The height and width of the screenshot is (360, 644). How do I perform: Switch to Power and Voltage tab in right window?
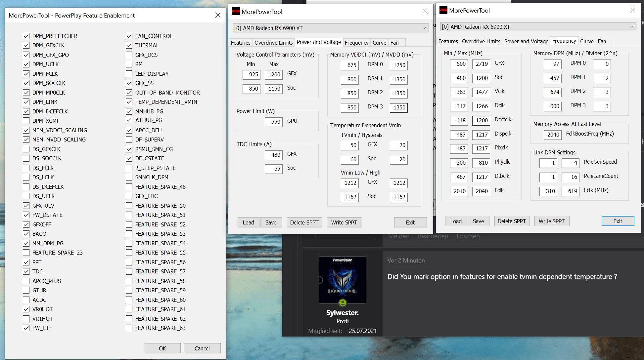(x=526, y=41)
